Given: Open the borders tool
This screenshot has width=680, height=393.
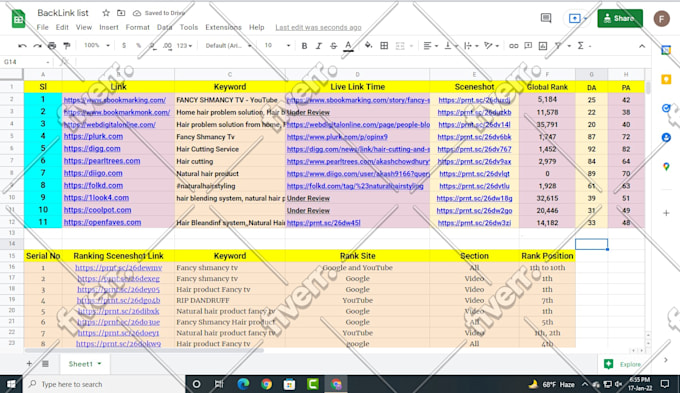Looking at the screenshot, I should [384, 46].
